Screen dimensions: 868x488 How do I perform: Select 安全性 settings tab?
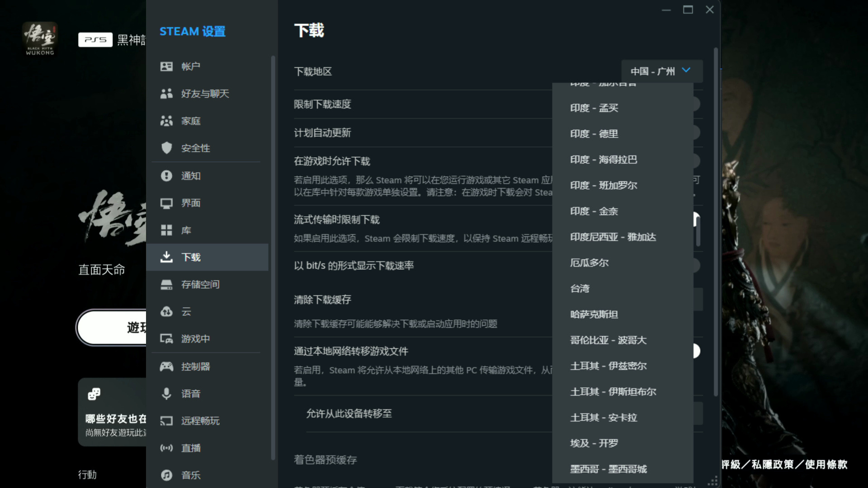tap(207, 148)
